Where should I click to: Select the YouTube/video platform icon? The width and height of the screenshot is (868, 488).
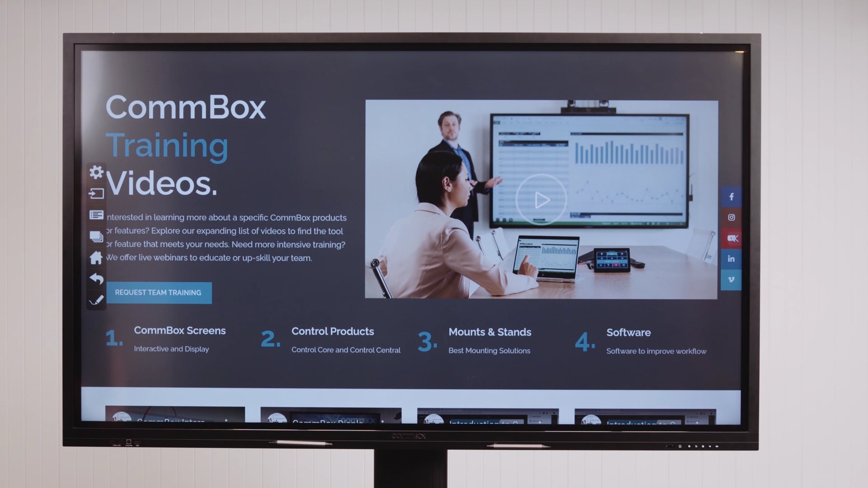(731, 238)
